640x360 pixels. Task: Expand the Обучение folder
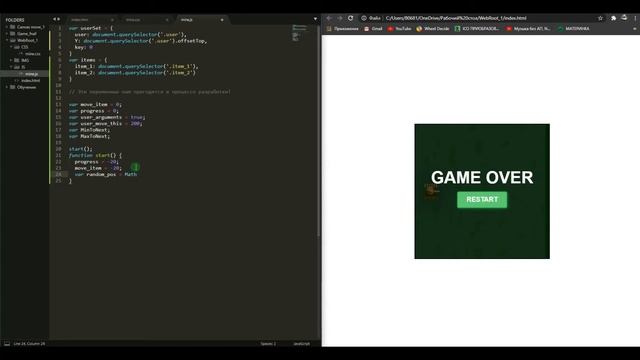[x=7, y=87]
